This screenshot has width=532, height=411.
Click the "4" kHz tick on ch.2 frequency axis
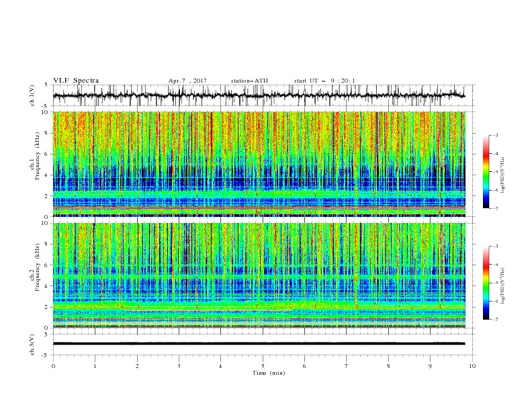[x=47, y=286]
